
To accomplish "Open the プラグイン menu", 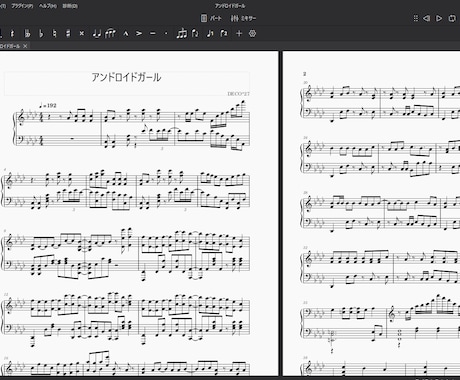I will (22, 6).
